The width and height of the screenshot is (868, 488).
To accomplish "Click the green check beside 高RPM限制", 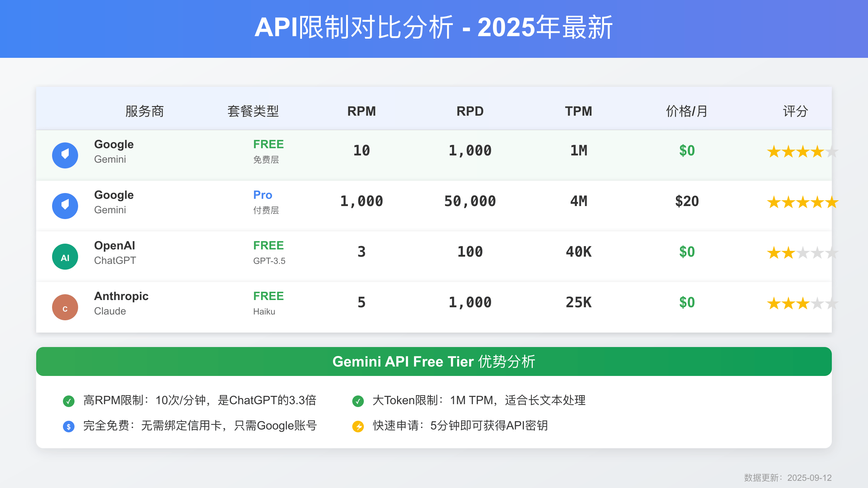I will pos(69,401).
